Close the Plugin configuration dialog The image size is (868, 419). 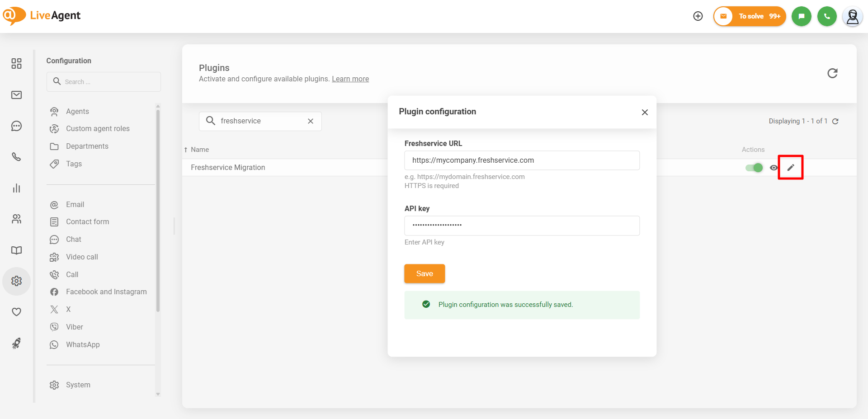click(645, 112)
